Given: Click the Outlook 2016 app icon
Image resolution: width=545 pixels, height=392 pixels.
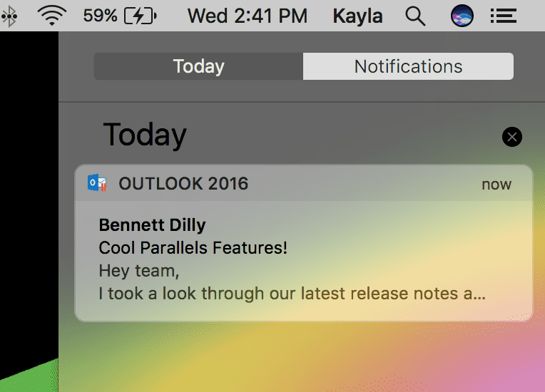Looking at the screenshot, I should click(x=97, y=183).
